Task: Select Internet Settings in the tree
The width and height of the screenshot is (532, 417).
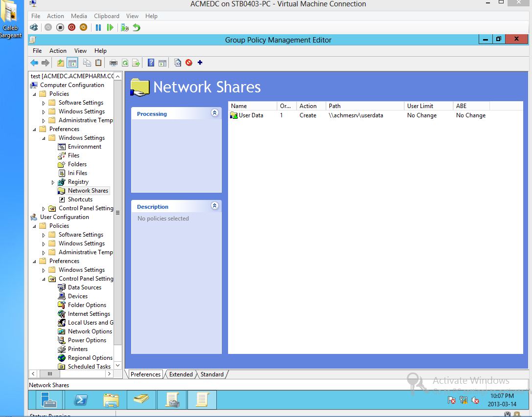Action: pos(89,313)
